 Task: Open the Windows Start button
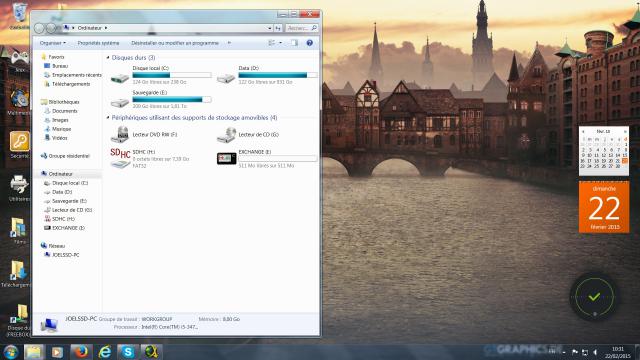coord(10,352)
